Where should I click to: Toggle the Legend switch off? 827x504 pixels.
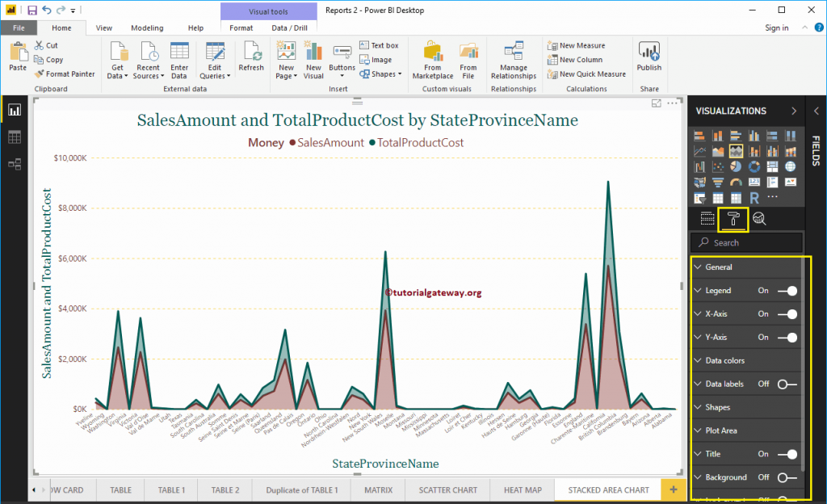(787, 290)
